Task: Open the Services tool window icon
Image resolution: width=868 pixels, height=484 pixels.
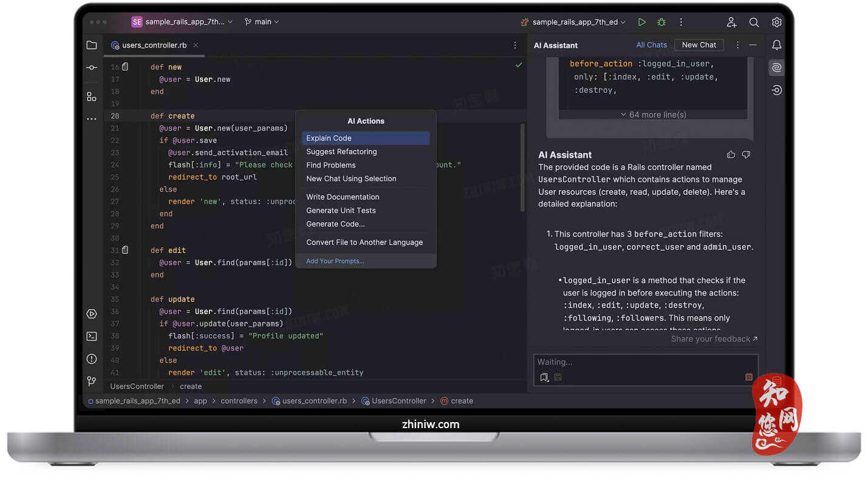Action: (x=92, y=314)
